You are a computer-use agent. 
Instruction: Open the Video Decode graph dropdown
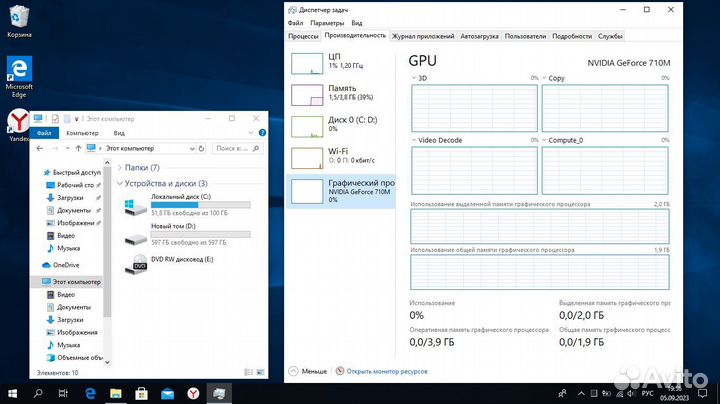(x=415, y=140)
